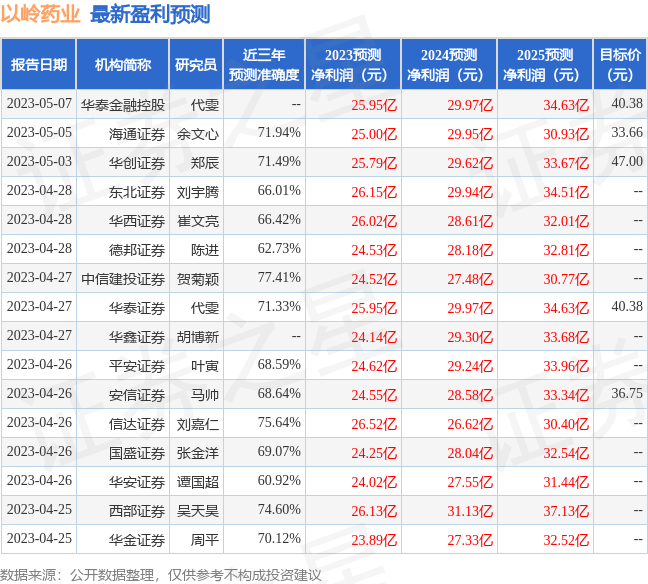Select the 2025预测净利润 column header

pos(545,64)
